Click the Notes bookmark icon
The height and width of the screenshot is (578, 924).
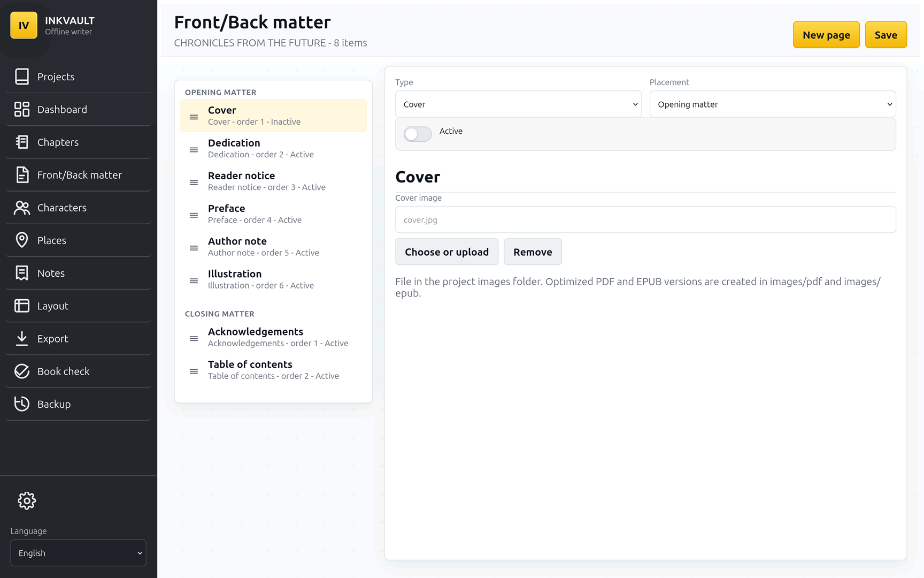[22, 273]
